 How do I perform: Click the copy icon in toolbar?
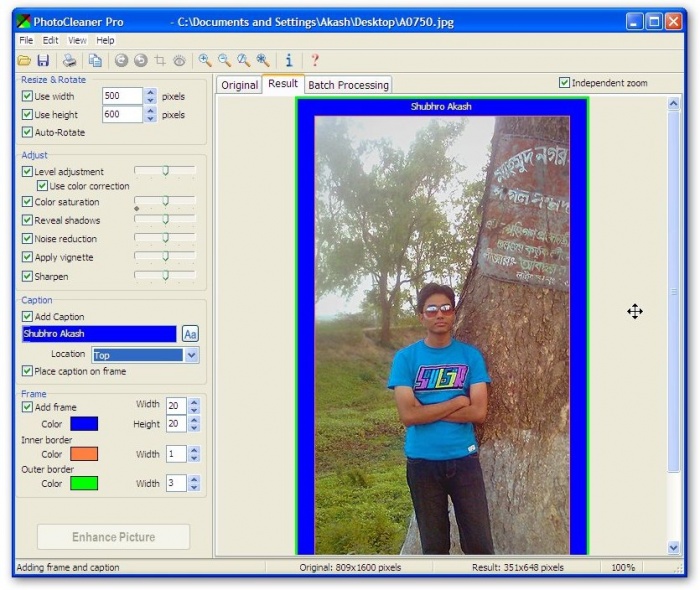(95, 61)
